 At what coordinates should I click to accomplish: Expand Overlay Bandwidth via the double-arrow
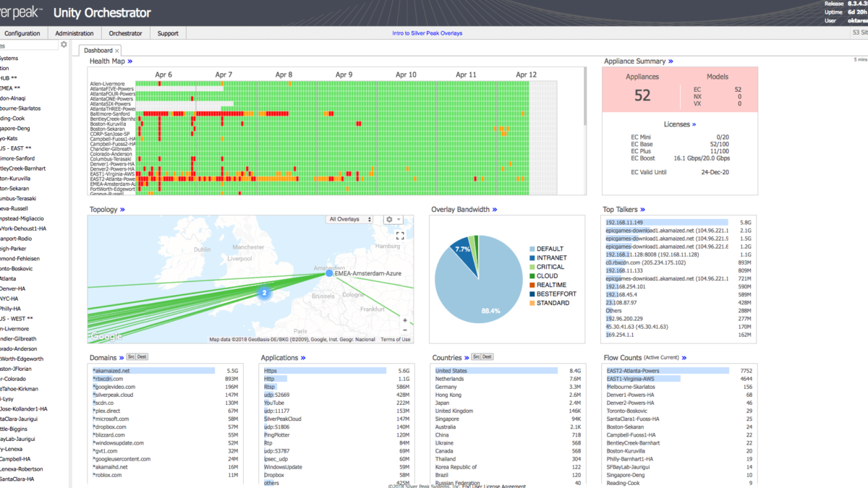click(x=495, y=210)
